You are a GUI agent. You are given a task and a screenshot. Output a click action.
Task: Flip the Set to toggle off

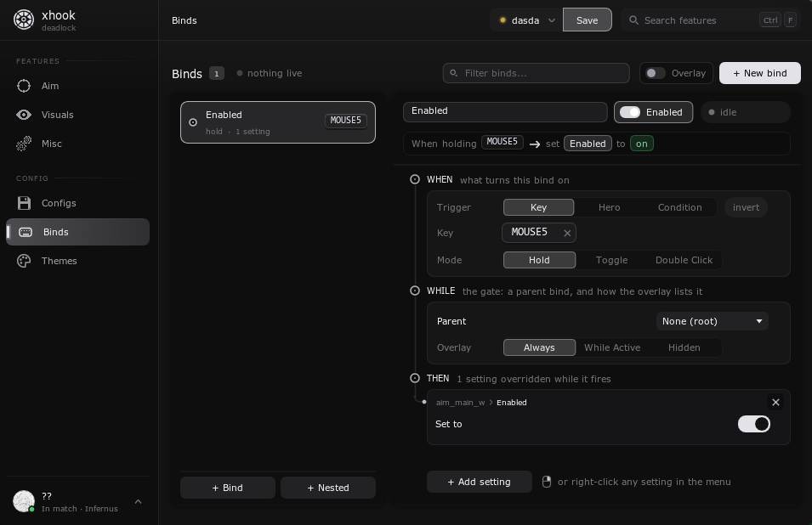click(x=754, y=424)
